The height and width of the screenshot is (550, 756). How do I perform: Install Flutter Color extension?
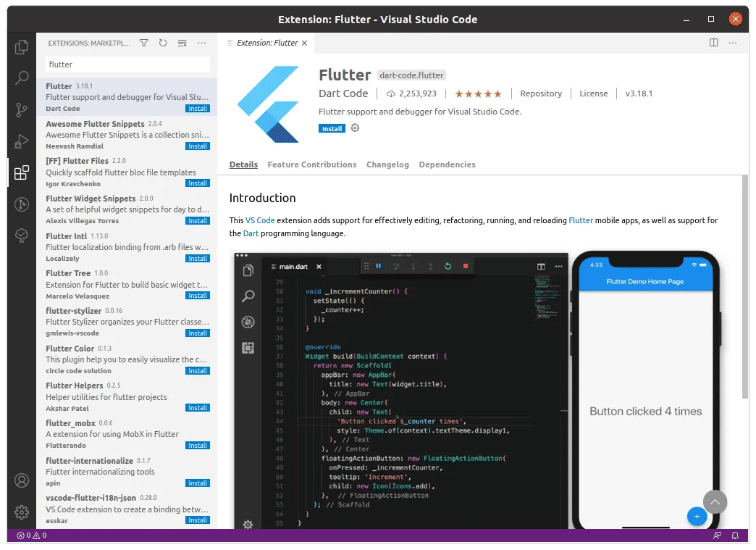tap(198, 371)
